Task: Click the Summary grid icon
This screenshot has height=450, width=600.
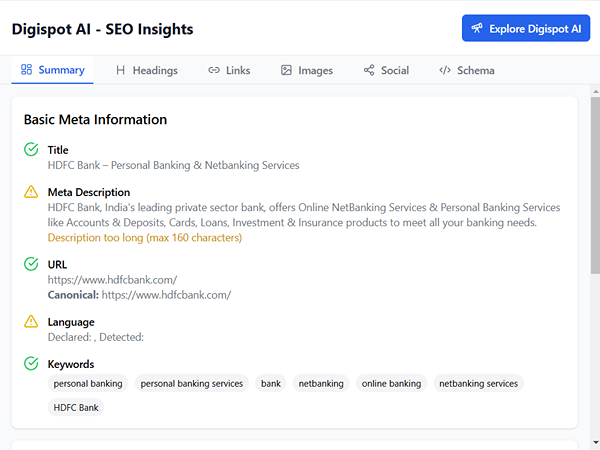Action: pos(26,70)
